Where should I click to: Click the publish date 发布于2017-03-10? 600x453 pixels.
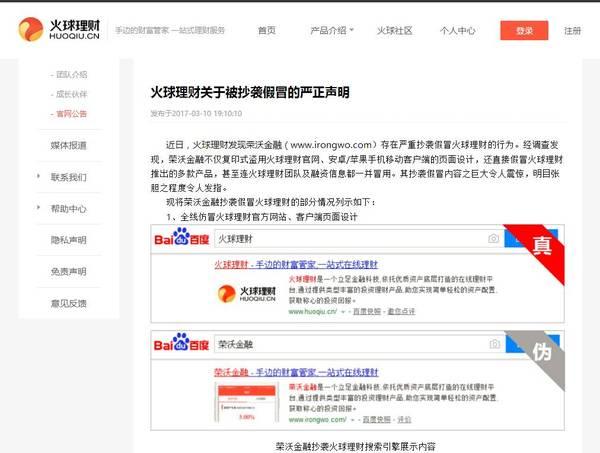[196, 114]
